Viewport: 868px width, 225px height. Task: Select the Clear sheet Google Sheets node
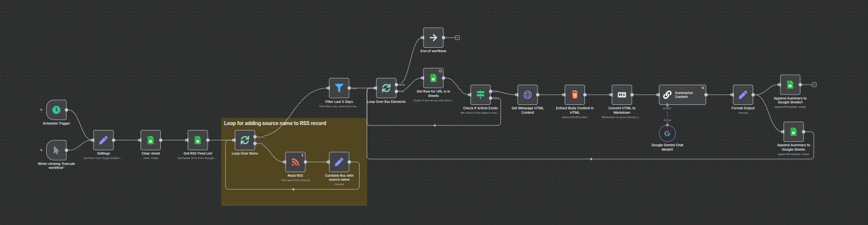(150, 140)
